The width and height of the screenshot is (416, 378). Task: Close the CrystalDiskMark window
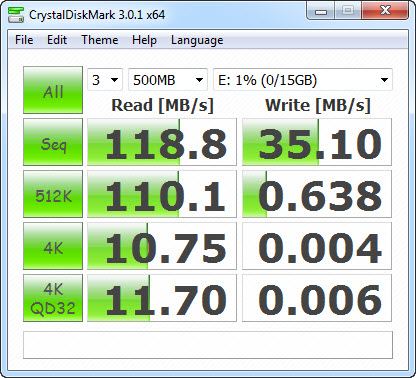coord(385,11)
